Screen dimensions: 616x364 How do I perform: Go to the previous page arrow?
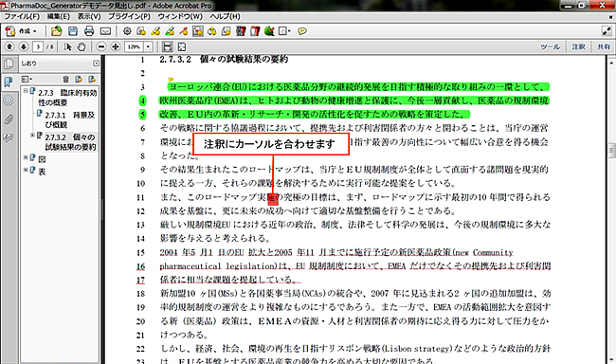click(9, 46)
